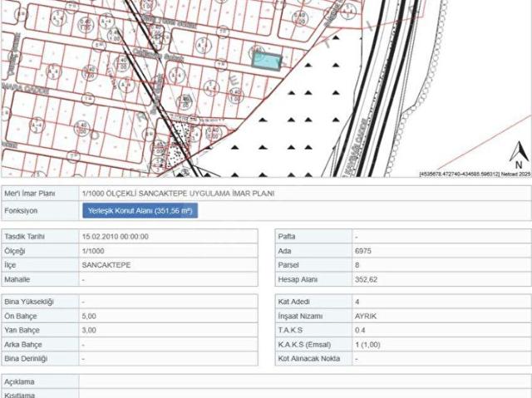Click the north arrow compass icon
This screenshot has width=532, height=398.
click(518, 154)
